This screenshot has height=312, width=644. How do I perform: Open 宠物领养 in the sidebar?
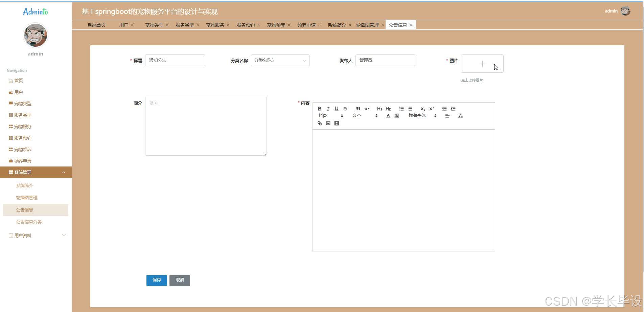pyautogui.click(x=23, y=150)
